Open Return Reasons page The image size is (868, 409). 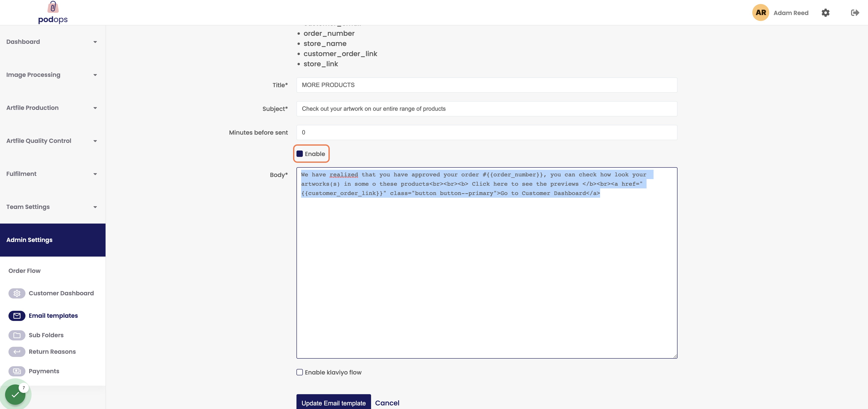[52, 352]
